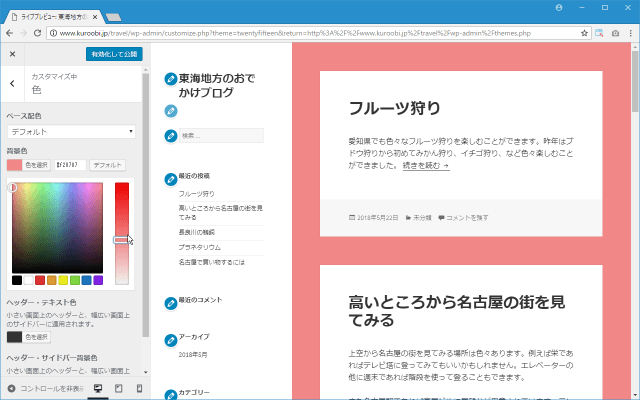Edit アーカイブ widget pencil icon
Image resolution: width=640 pixels, height=400 pixels.
point(171,340)
